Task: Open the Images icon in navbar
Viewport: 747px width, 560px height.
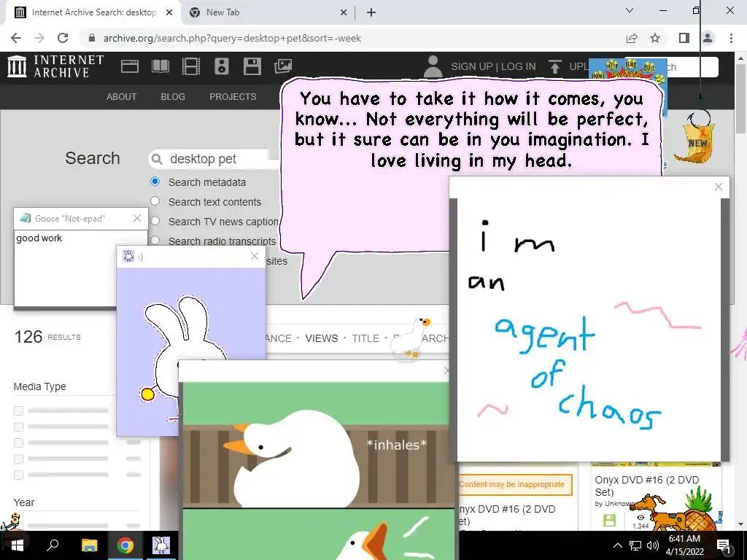Action: tap(283, 66)
